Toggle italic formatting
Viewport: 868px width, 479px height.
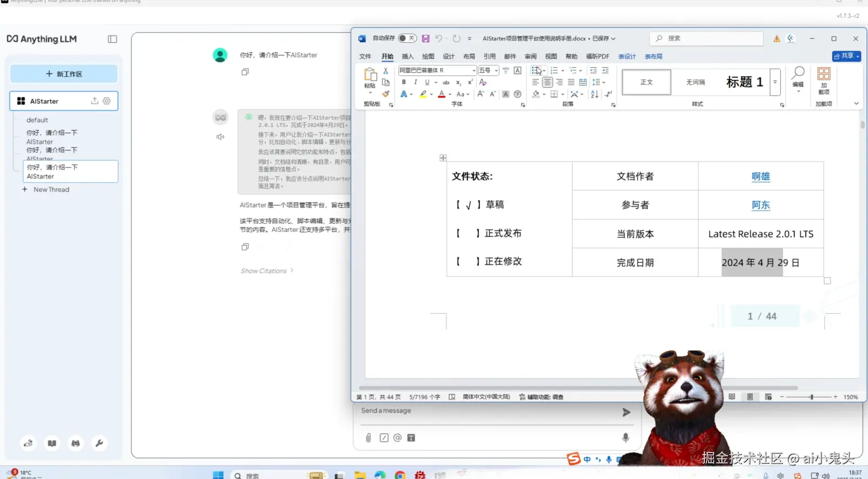coord(416,82)
